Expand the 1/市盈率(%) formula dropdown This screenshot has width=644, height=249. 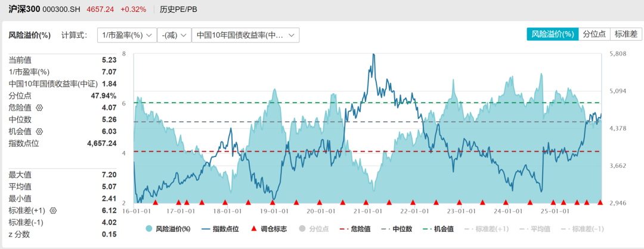click(126, 35)
